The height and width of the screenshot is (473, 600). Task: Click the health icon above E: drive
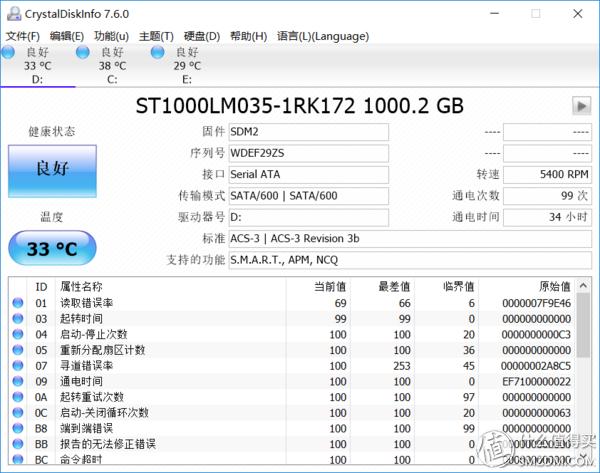click(x=157, y=52)
